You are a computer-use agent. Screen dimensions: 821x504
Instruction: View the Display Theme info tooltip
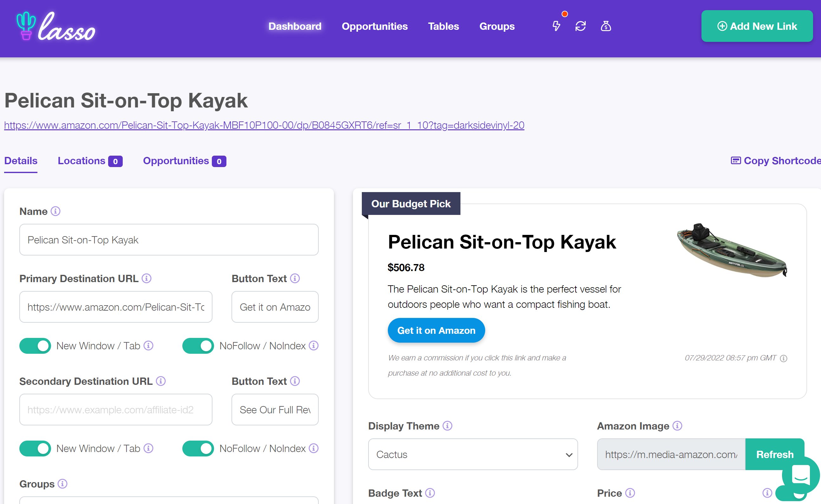448,426
